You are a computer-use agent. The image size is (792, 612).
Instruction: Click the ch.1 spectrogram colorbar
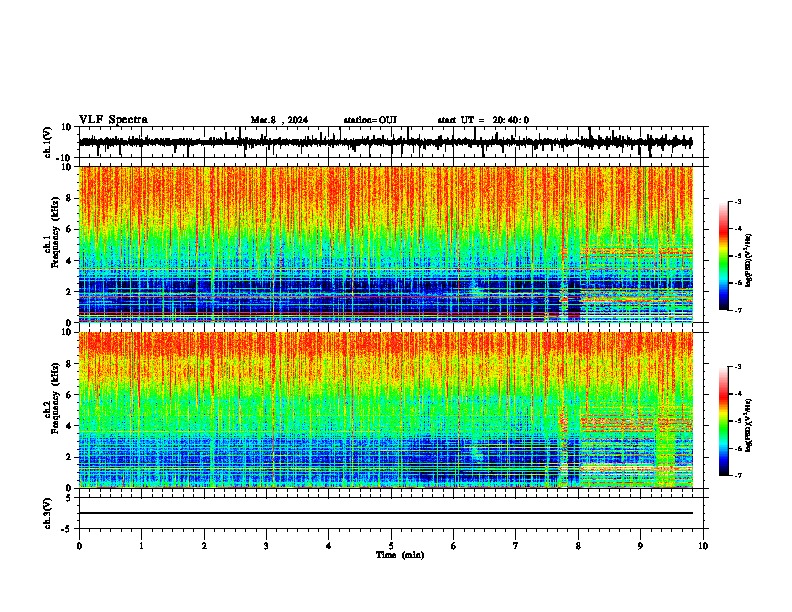click(723, 255)
